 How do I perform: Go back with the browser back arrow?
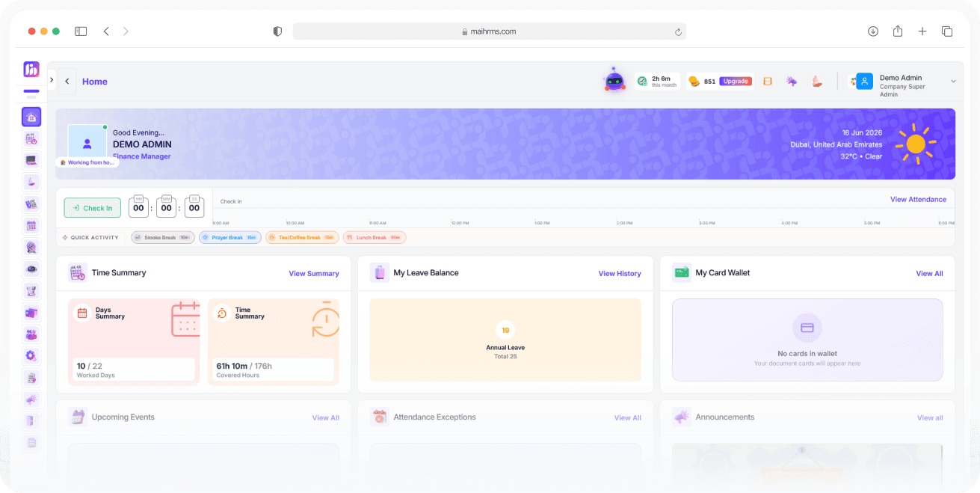pos(106,31)
